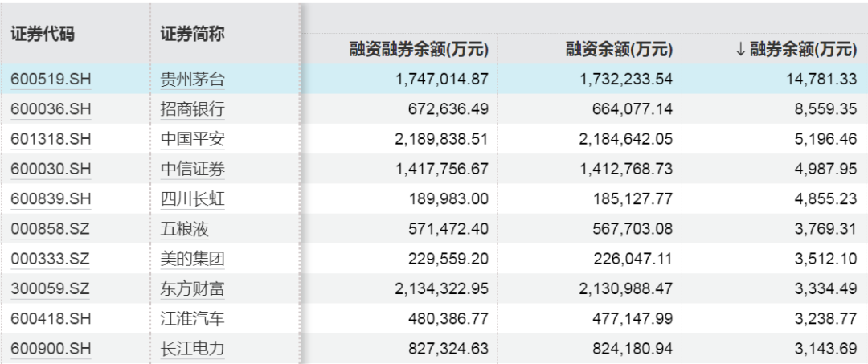Viewport: 868px width, 364px height.
Task: Click the 招商银行 name link
Action: pyautogui.click(x=192, y=109)
